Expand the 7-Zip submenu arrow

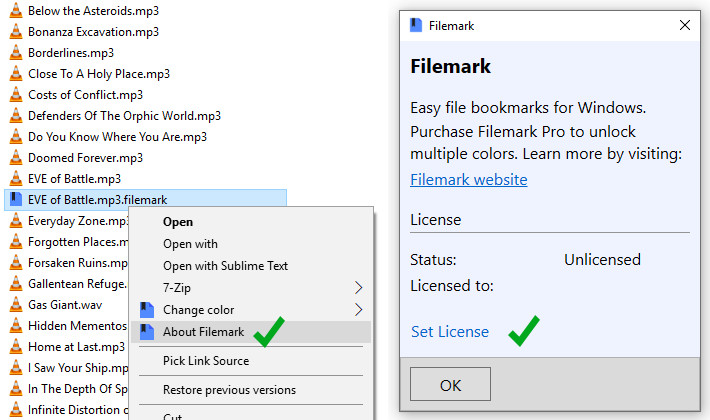(x=358, y=288)
